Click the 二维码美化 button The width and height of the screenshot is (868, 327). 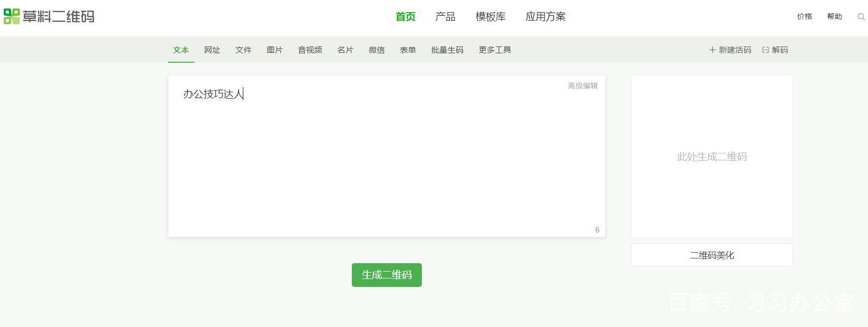[712, 255]
